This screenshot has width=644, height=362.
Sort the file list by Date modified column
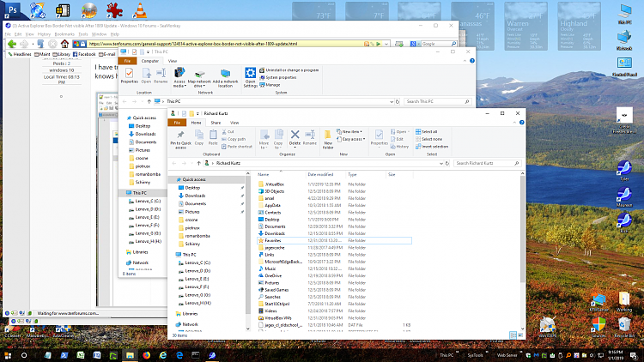click(x=320, y=174)
